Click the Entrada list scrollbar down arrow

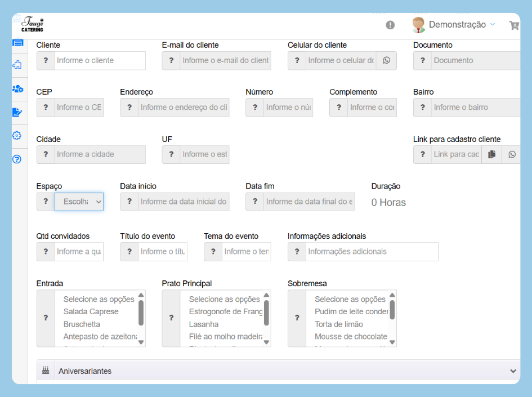coord(141,342)
